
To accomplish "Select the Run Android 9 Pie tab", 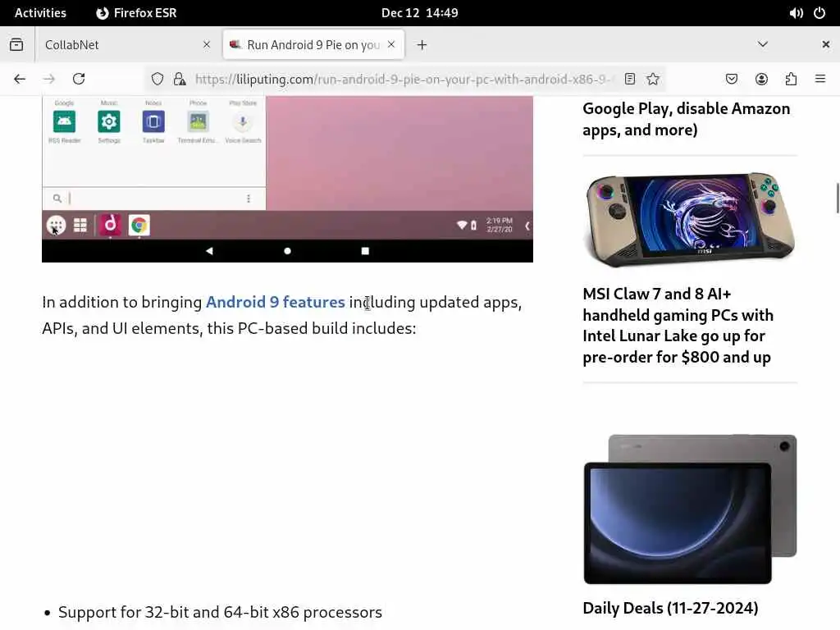I will click(x=313, y=45).
